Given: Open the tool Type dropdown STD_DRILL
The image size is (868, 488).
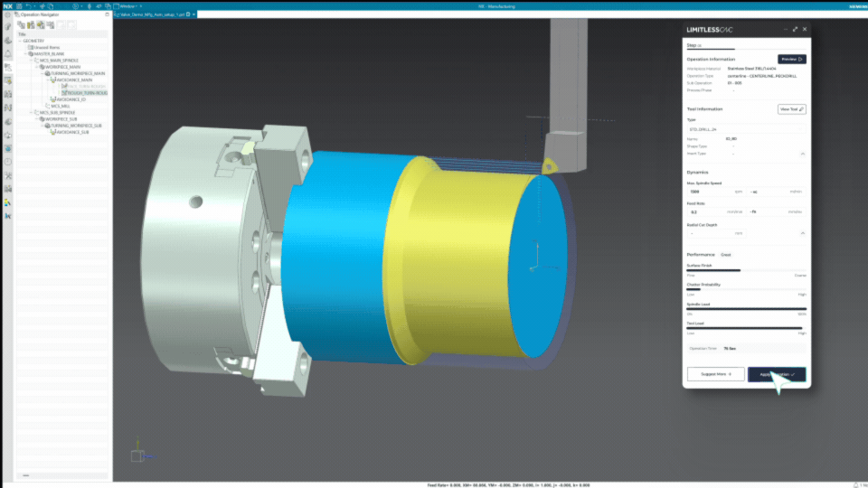Looking at the screenshot, I should [x=746, y=129].
